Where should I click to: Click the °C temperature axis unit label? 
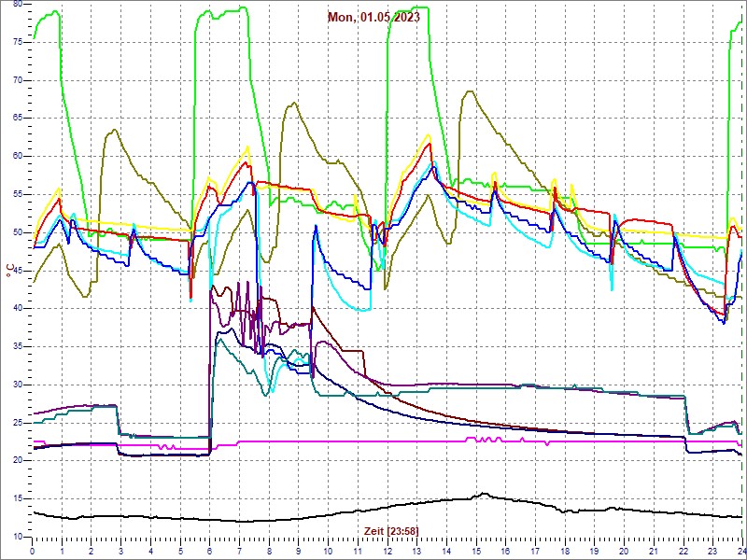tap(9, 271)
